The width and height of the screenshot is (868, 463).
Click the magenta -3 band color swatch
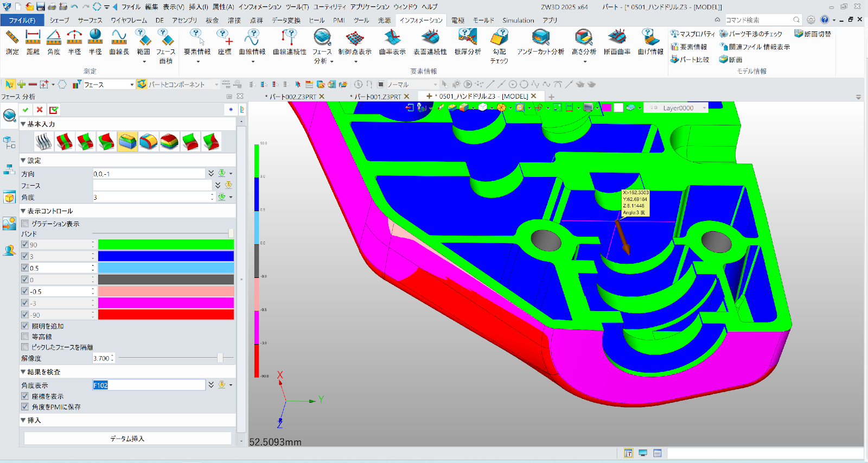pyautogui.click(x=165, y=303)
